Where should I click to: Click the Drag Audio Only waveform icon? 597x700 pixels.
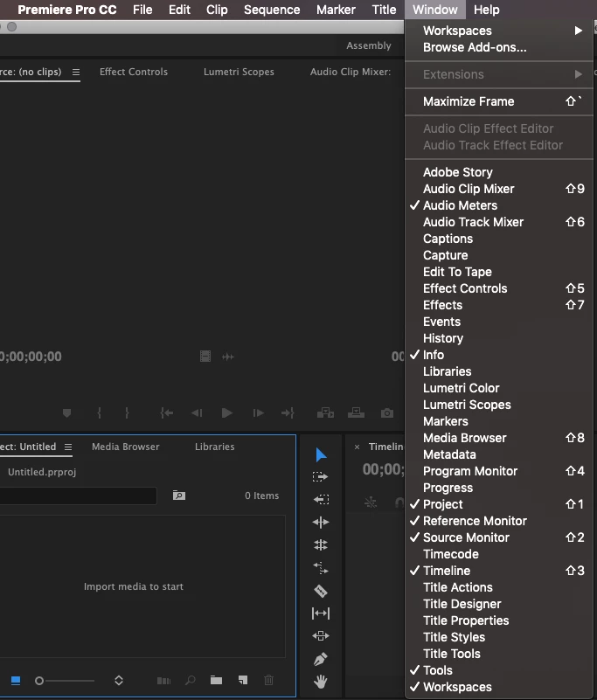(x=228, y=357)
